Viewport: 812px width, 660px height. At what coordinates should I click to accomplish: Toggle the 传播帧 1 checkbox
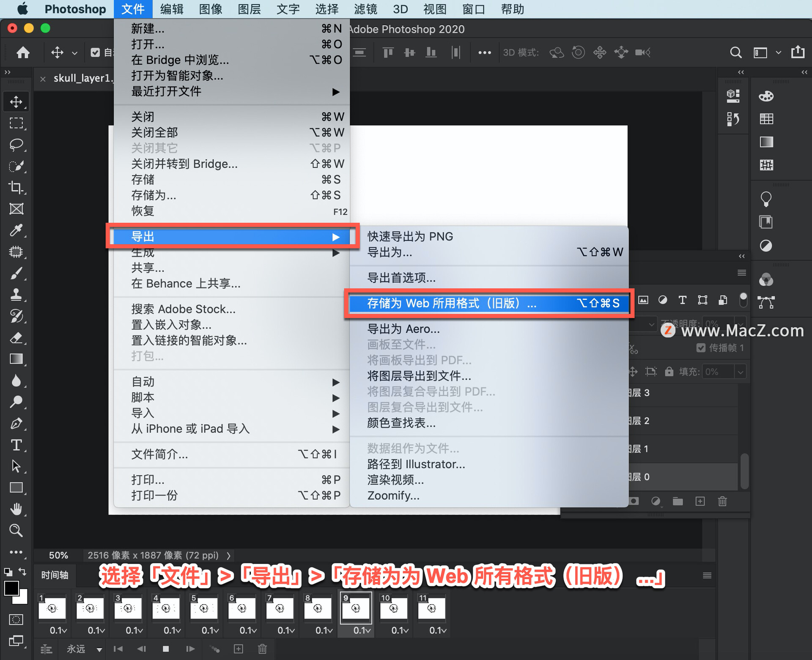(701, 348)
